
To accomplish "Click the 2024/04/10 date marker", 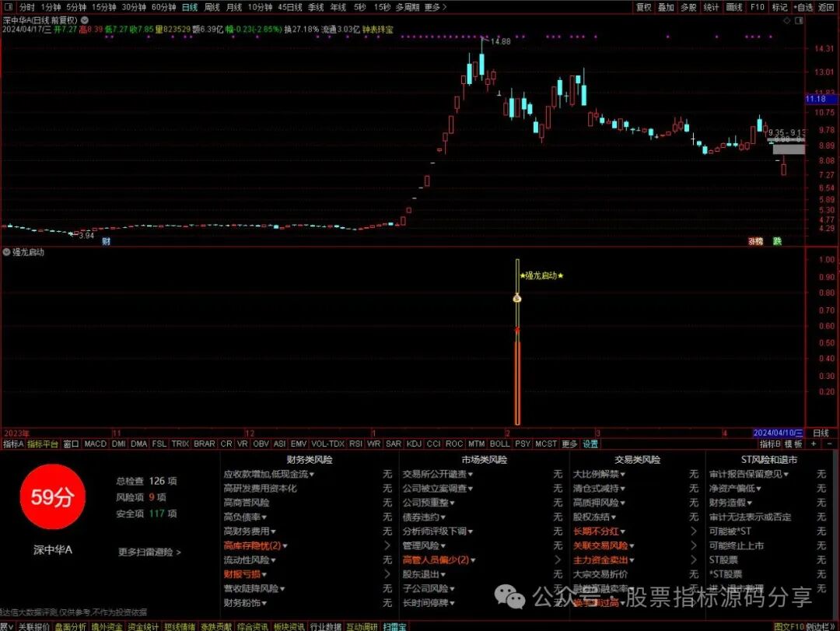I will click(778, 433).
